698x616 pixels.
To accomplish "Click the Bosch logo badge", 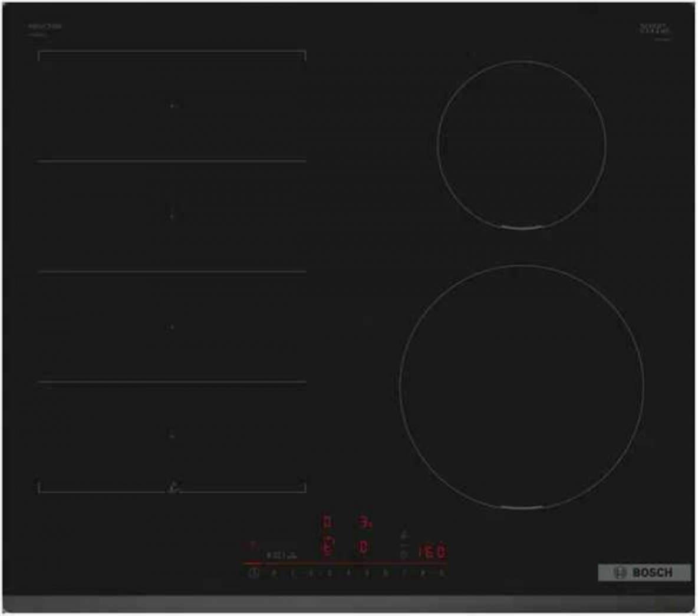I will pyautogui.click(x=644, y=573).
